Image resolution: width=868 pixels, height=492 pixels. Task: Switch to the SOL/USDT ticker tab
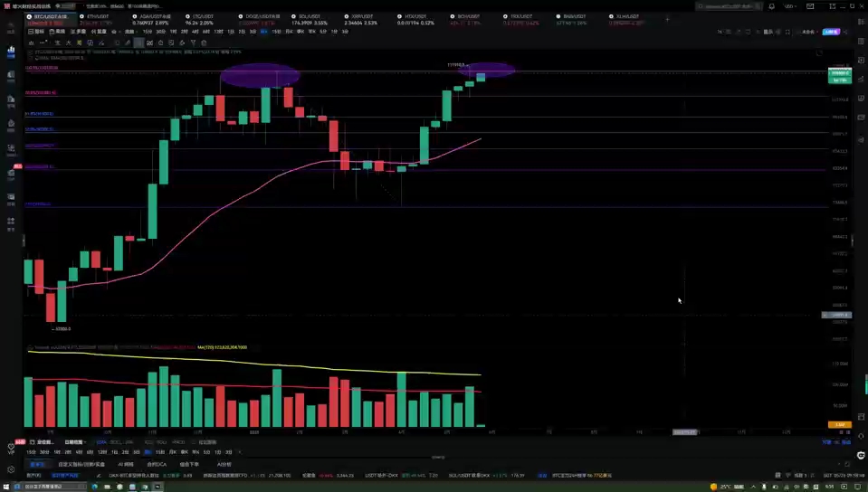point(297,17)
